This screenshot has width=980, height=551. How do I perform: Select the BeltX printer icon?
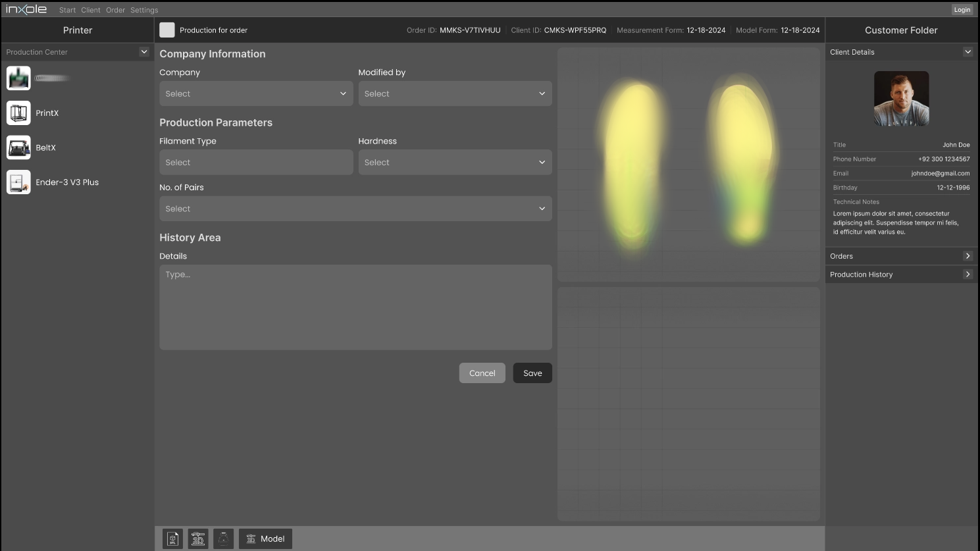pos(18,147)
